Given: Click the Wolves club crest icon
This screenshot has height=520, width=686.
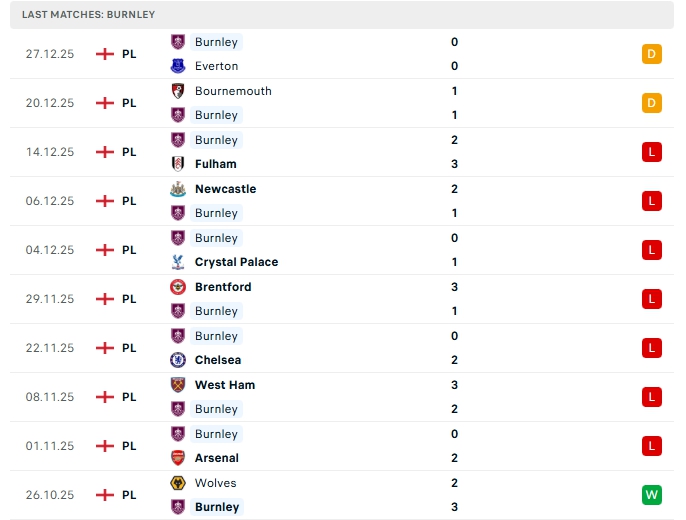Looking at the screenshot, I should click(x=178, y=483).
